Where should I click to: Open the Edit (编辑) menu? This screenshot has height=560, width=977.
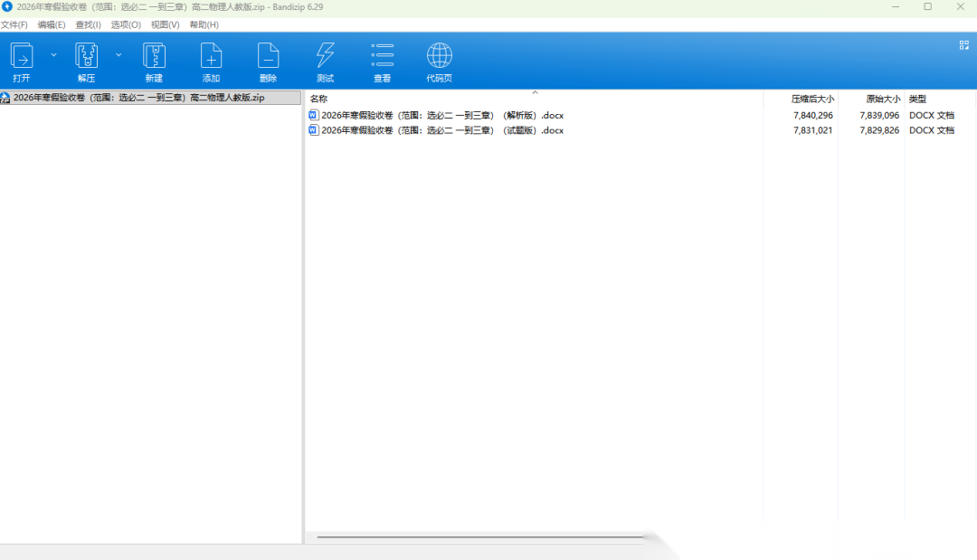click(x=51, y=24)
